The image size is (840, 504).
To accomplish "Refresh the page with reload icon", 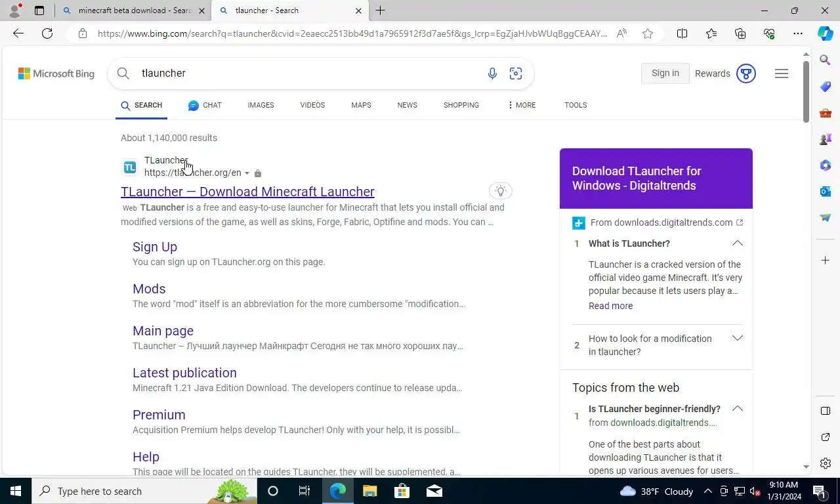I will pos(47,33).
